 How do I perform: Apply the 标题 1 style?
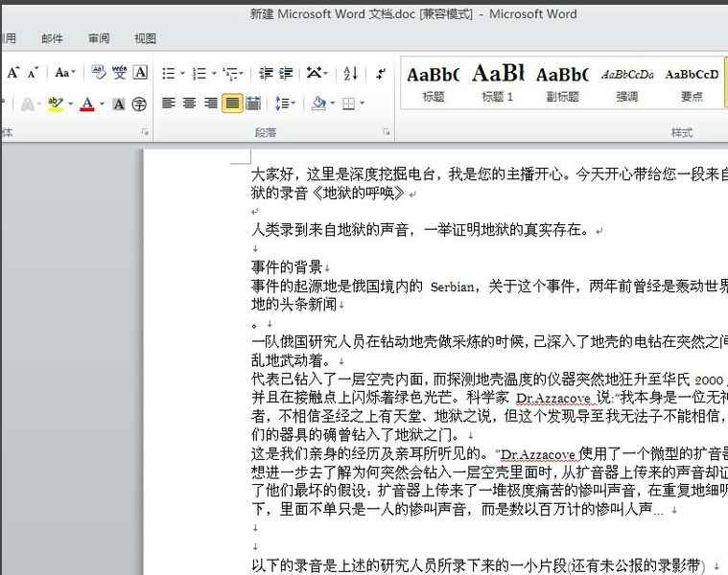(498, 80)
